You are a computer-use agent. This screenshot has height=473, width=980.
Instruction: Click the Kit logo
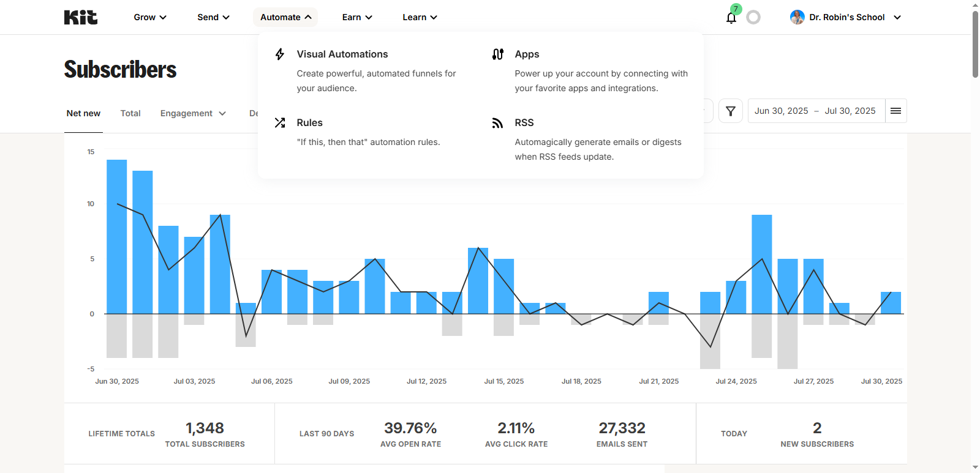point(81,17)
